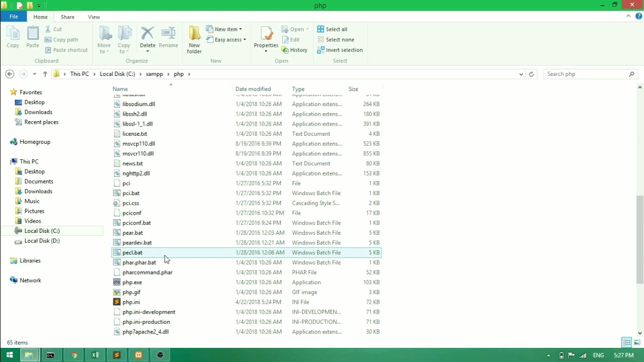The image size is (644, 362).
Task: Switch to the Share ribbon tab
Action: [67, 17]
